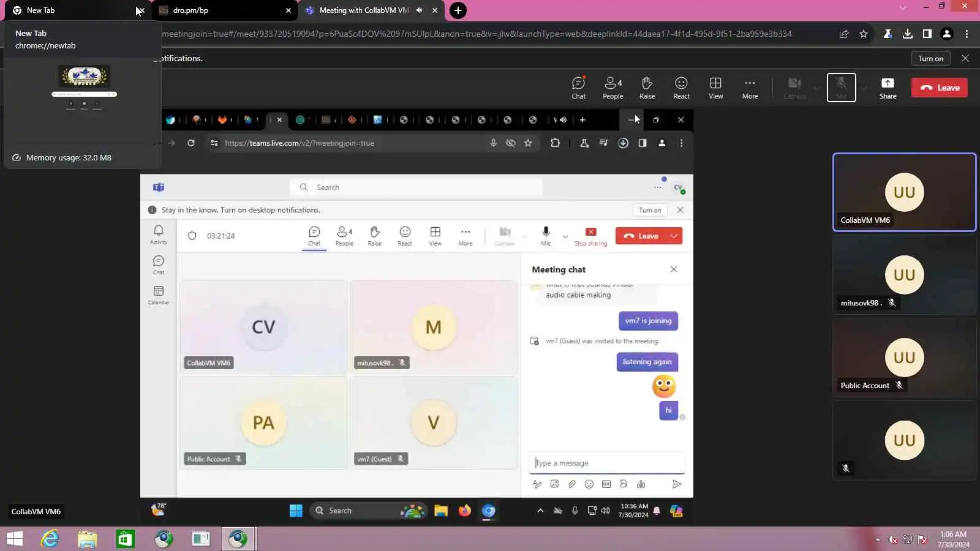Click the outer share-page icon in the address bar
Image resolution: width=980 pixels, height=551 pixels.
(x=844, y=34)
